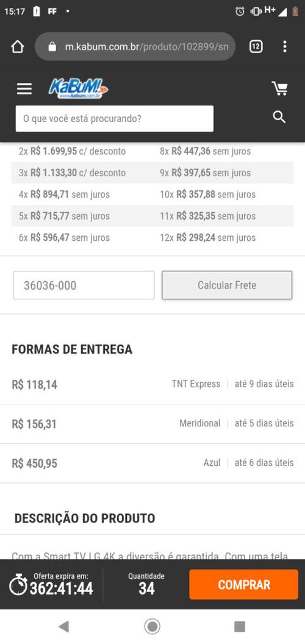Tap the address bar URL
The height and width of the screenshot is (644, 305).
146,46
